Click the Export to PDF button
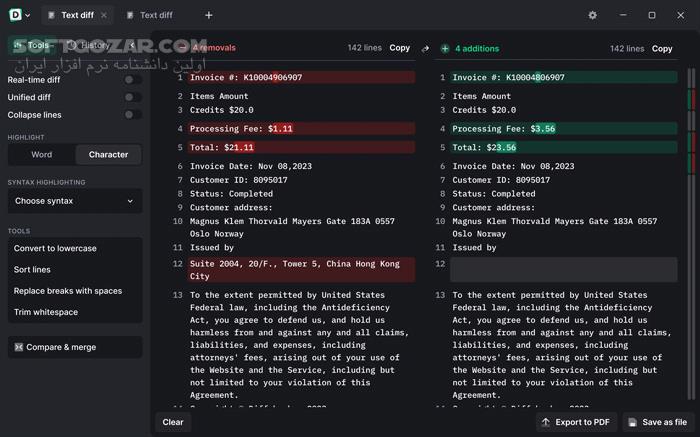 coord(574,422)
